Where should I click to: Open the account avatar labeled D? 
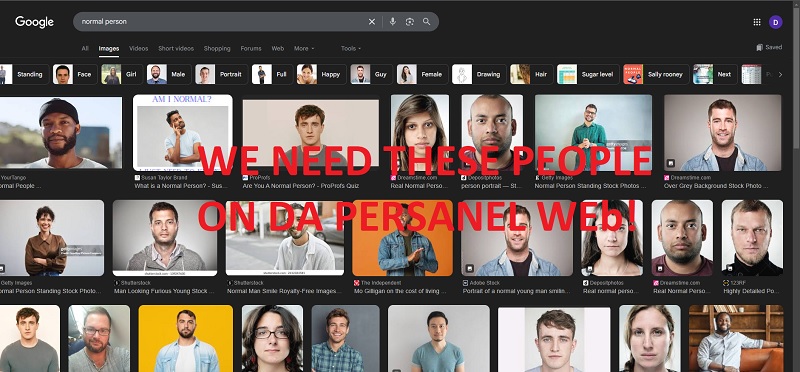(776, 22)
